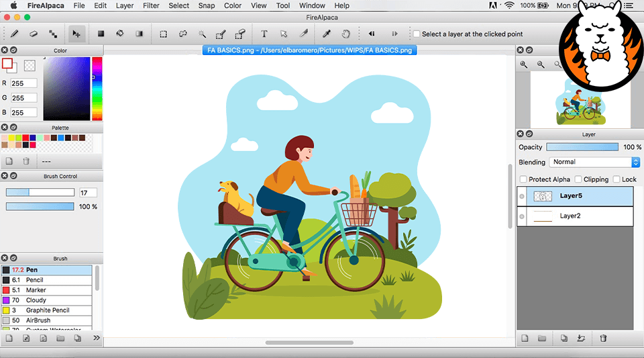Add new brush in Brush panel

pyautogui.click(x=9, y=339)
